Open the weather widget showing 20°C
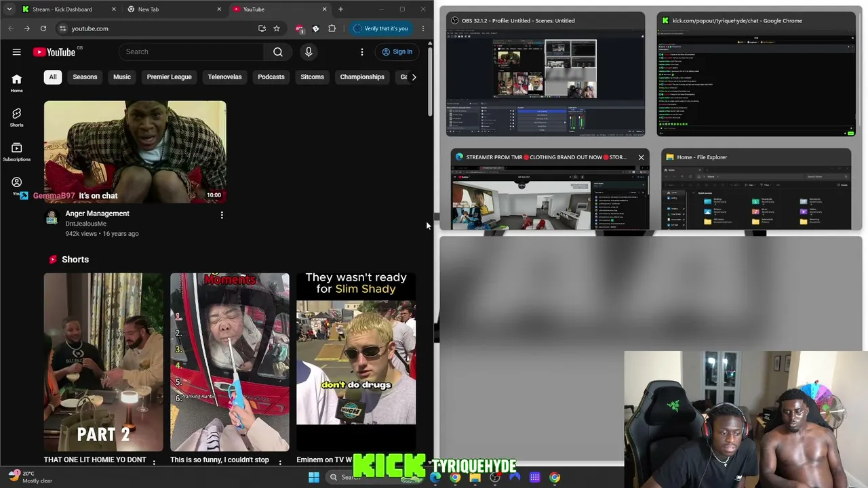Screen dimensions: 868x488 (30, 477)
